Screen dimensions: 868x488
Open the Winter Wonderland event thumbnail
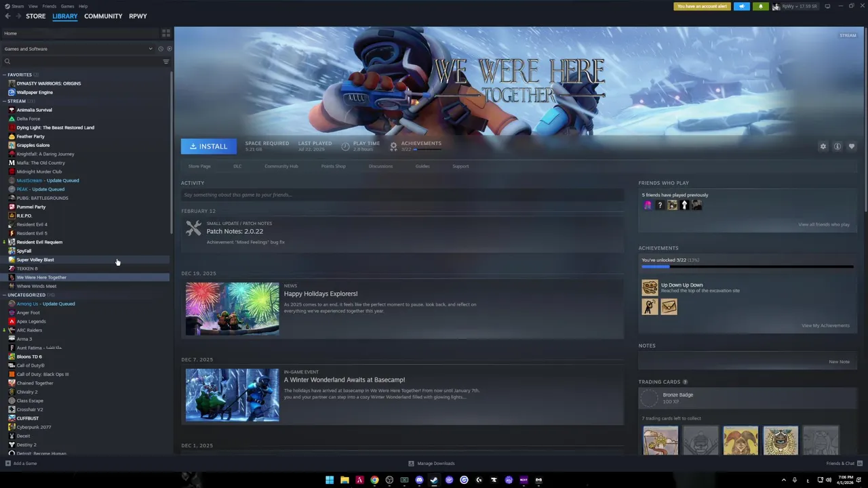[x=232, y=395]
